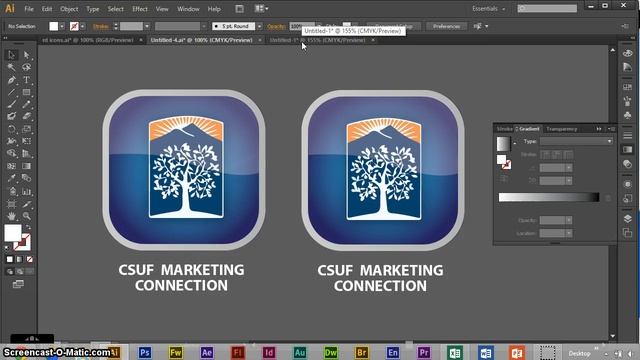The height and width of the screenshot is (360, 640).
Task: Open the fill color dropdown in control bar
Action: tap(62, 26)
